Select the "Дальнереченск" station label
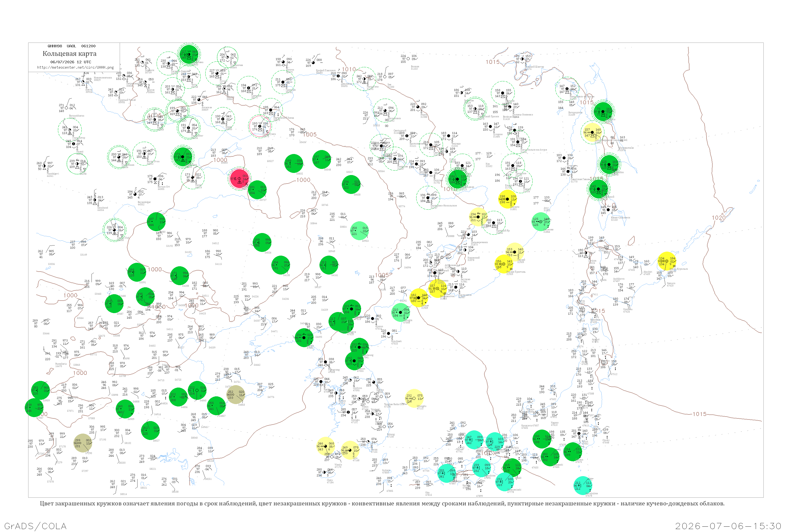Viewport: 798px width, 532px height. 479,242
